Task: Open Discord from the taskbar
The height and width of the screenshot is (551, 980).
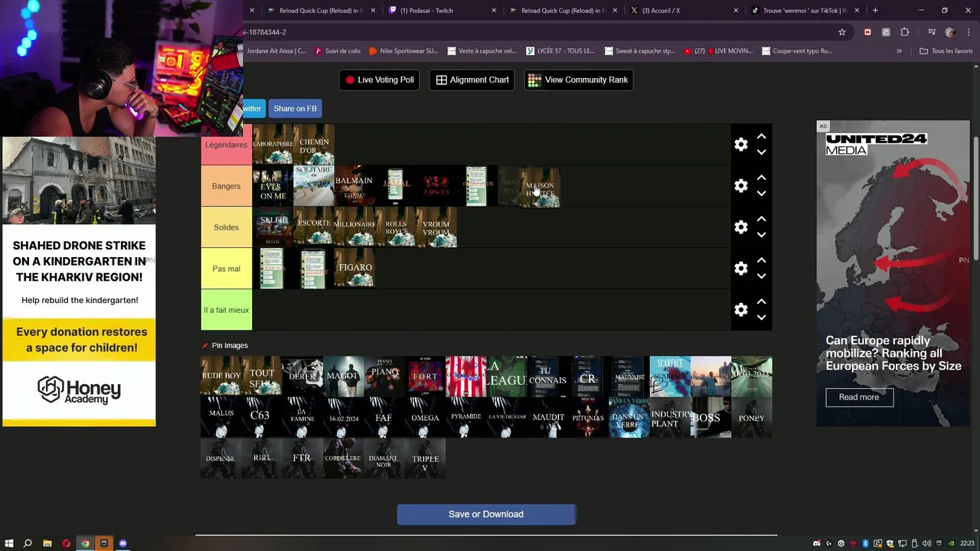Action: (x=123, y=543)
